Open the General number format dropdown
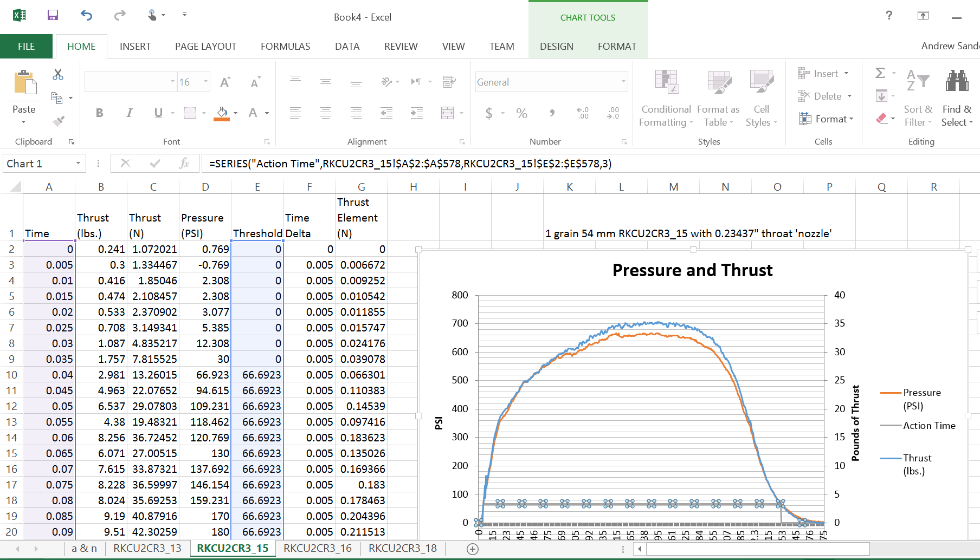This screenshot has height=560, width=980. 624,82
